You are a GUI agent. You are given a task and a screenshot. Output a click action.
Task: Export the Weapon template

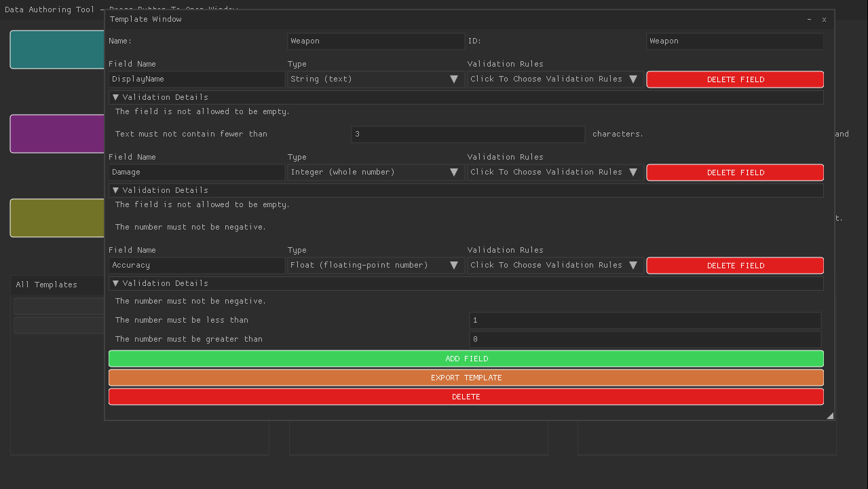pos(466,377)
